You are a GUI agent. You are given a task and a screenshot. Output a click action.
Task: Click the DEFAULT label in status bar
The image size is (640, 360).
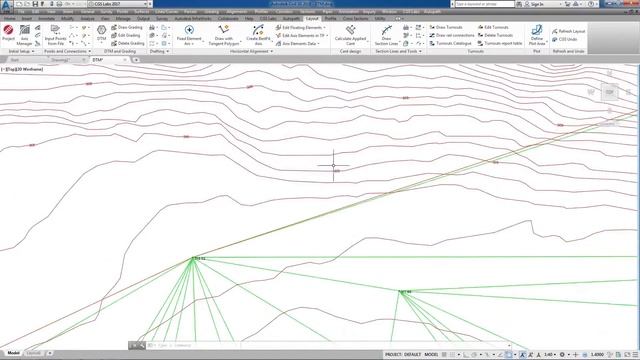point(412,355)
